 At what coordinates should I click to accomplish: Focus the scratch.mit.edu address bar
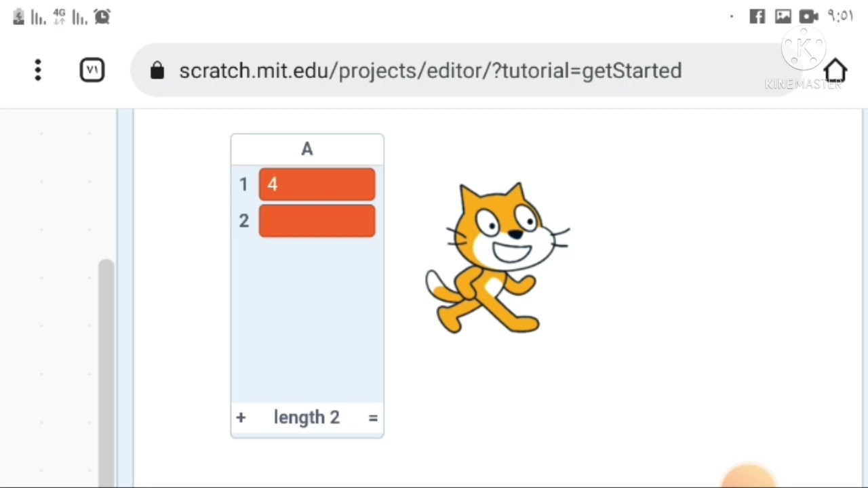(x=430, y=70)
